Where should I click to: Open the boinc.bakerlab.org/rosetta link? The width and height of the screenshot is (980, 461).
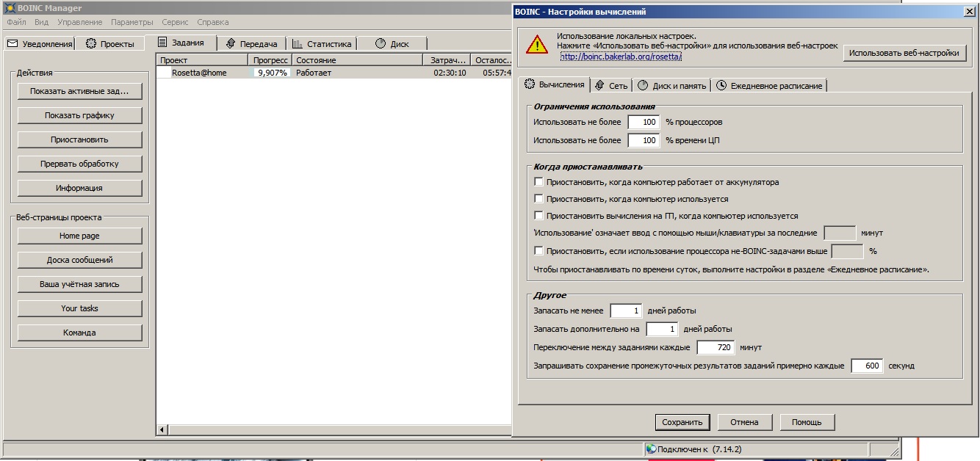[621, 56]
